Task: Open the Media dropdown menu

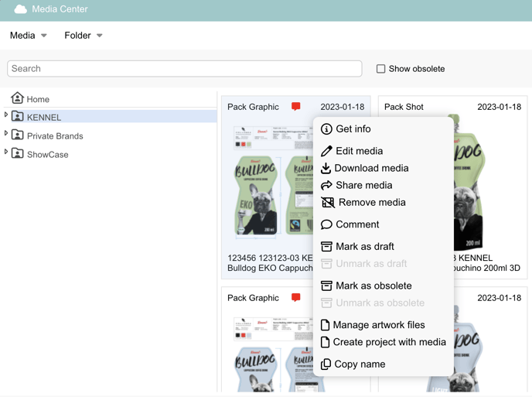Action: (x=28, y=36)
